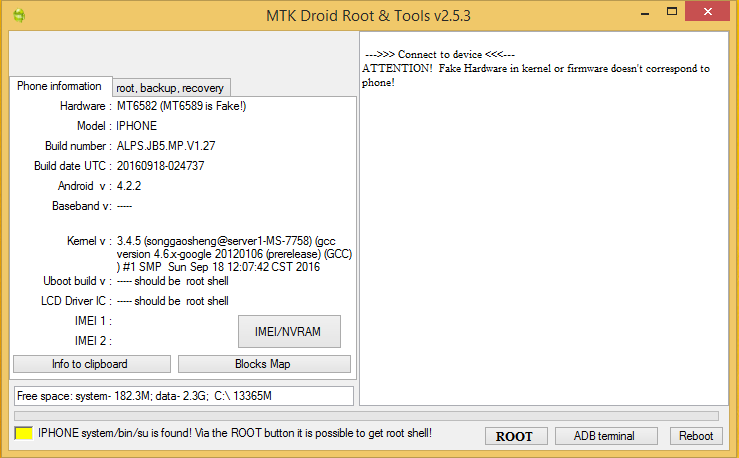Click the empty progress bar
739x458 pixels.
tap(366, 415)
